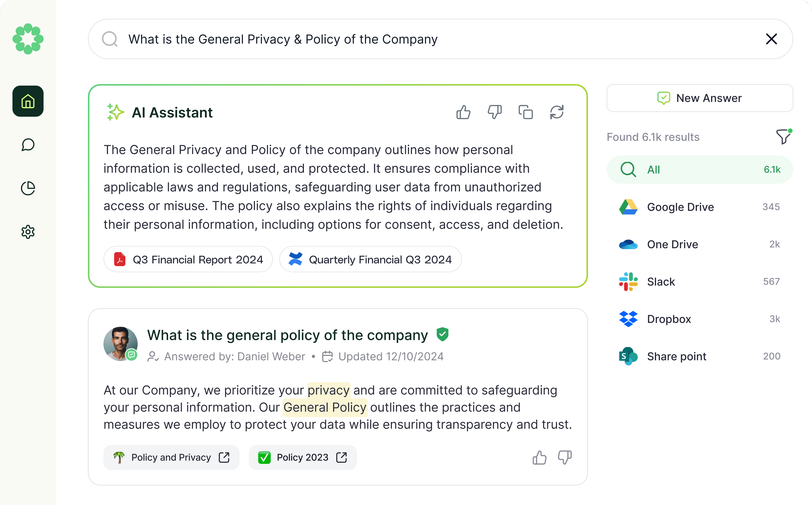
Task: Clear the search query with X
Action: coord(771,39)
